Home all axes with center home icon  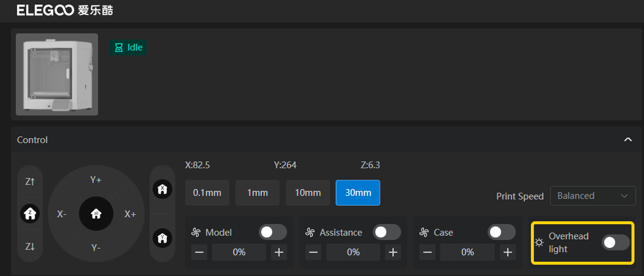96,214
